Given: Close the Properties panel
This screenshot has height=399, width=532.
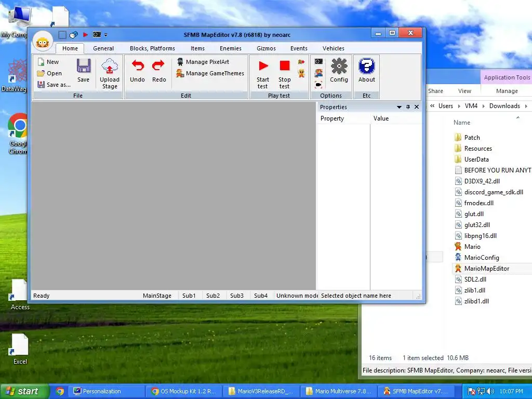Looking at the screenshot, I should click(x=417, y=107).
